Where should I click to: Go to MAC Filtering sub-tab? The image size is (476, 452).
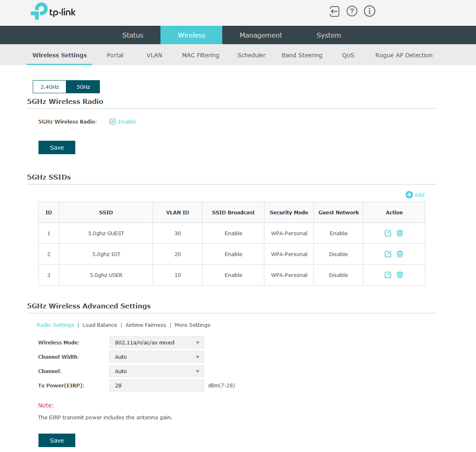[x=201, y=55]
